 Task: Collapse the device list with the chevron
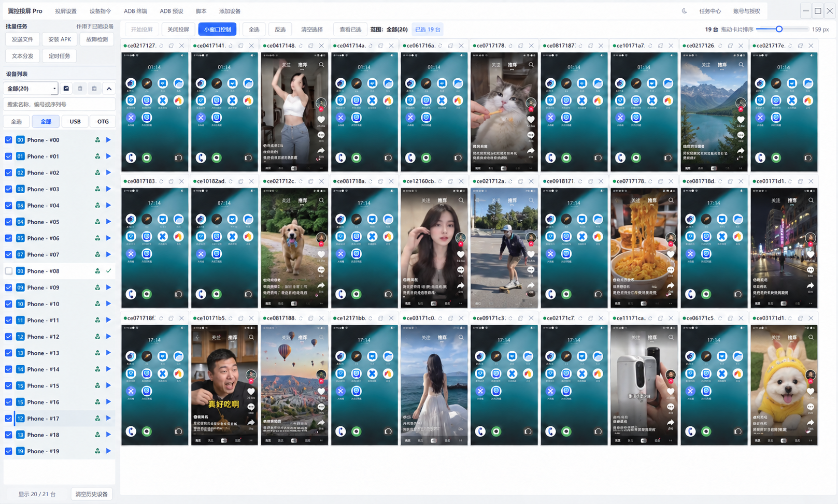[109, 89]
